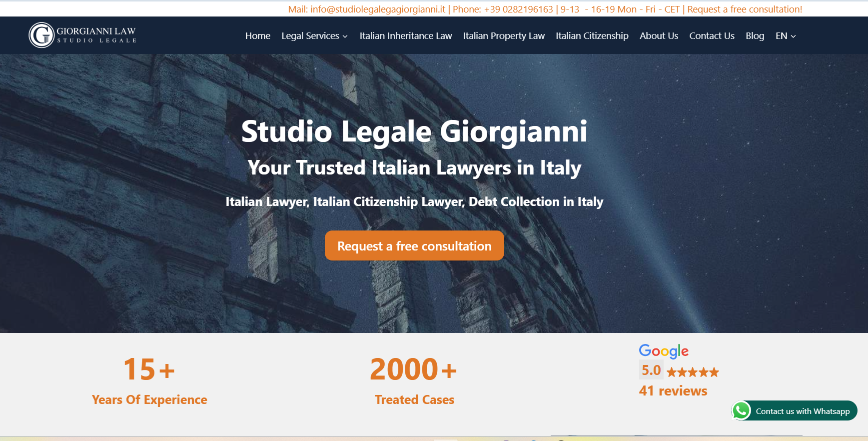This screenshot has height=441, width=868.
Task: Click the Contact us with Whatsapp label
Action: point(803,411)
